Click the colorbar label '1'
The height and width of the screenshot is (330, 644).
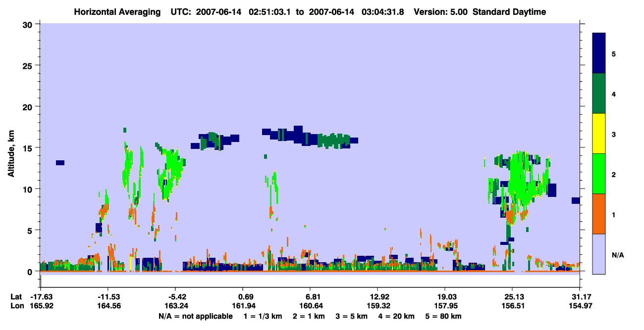click(614, 214)
